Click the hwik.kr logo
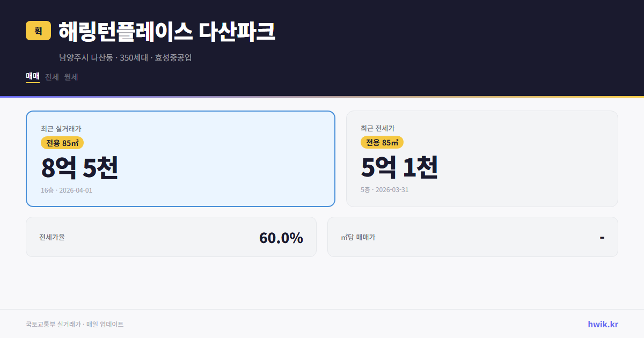The height and width of the screenshot is (338, 644). 602,324
